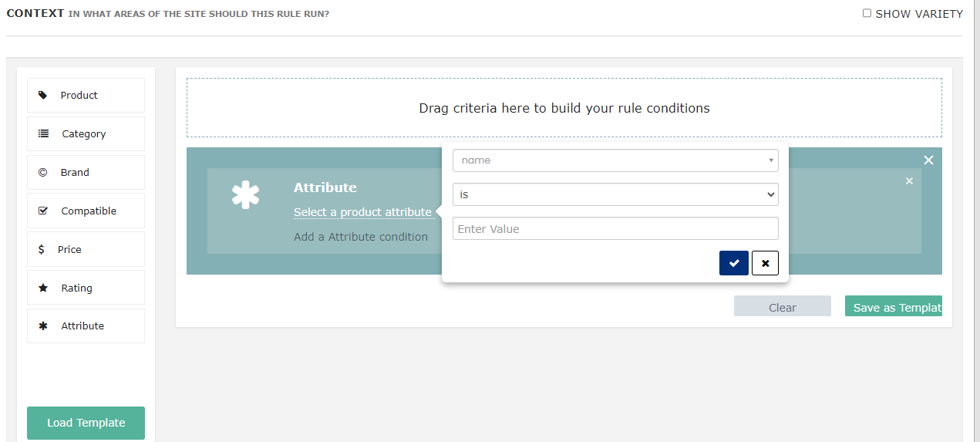980x442 pixels.
Task: Click the asterisk icon beside the sidebar Attribute item
Action: tap(43, 326)
